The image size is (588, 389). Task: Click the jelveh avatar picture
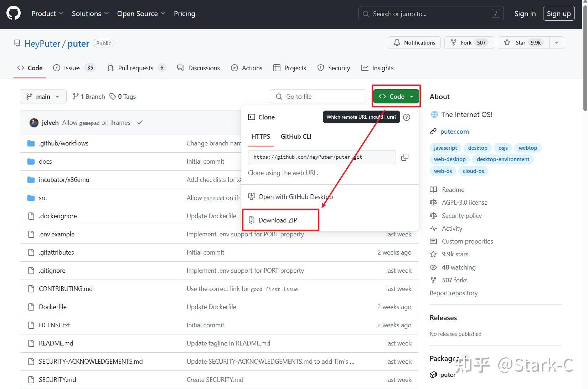point(34,123)
